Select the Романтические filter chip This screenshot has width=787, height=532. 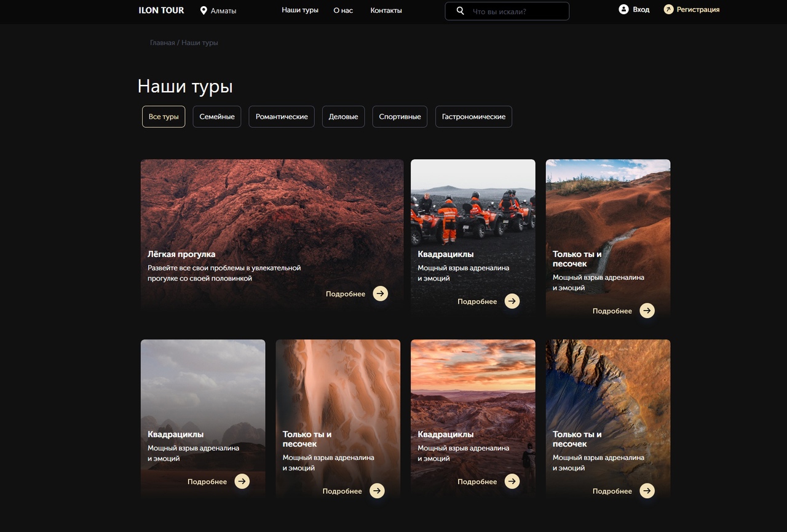[282, 116]
